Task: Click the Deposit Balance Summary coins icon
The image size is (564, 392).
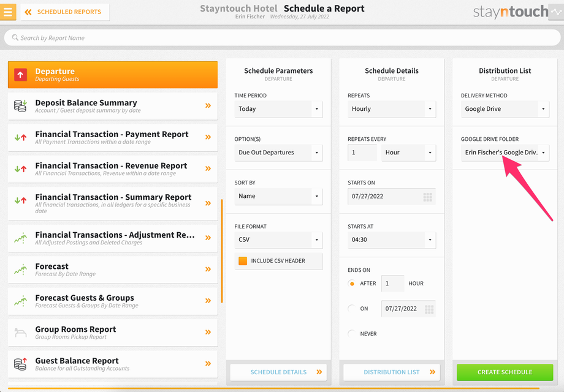Action: [x=20, y=106]
